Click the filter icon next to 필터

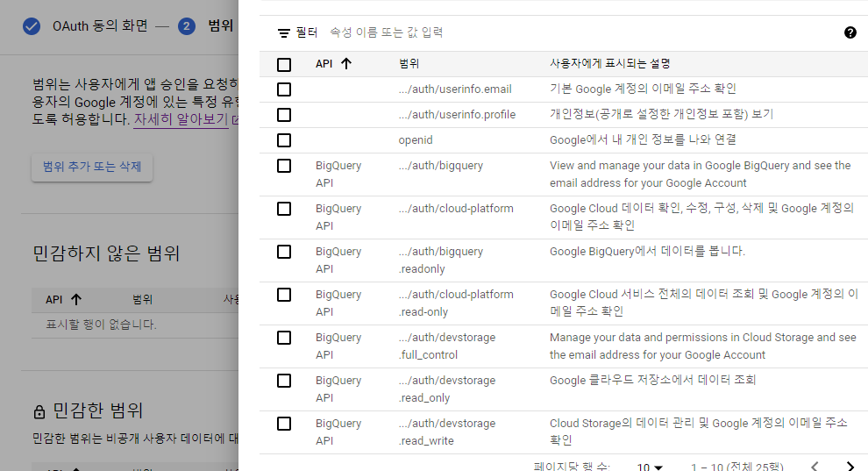coord(283,33)
